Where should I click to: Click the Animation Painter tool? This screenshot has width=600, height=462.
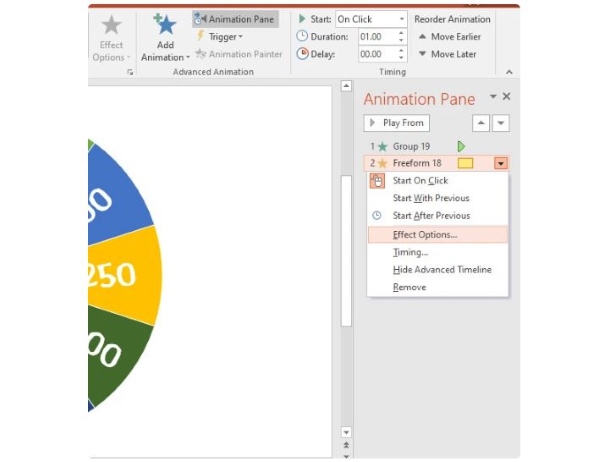tap(239, 54)
